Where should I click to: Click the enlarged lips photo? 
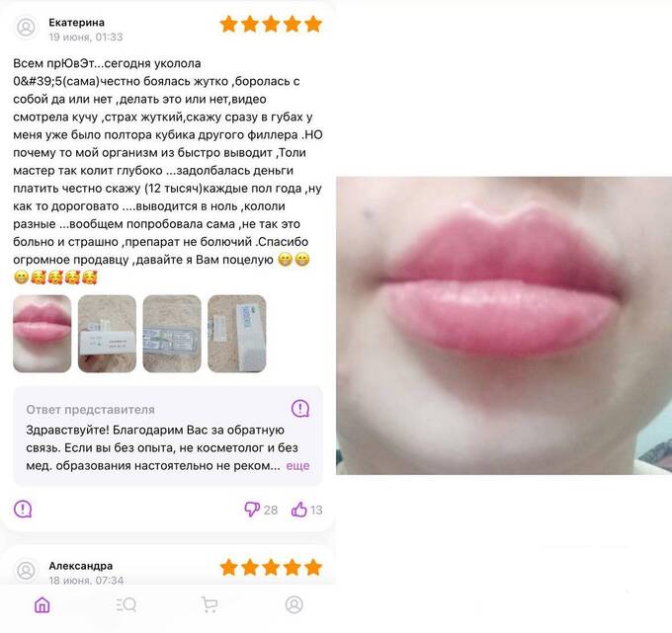click(504, 326)
